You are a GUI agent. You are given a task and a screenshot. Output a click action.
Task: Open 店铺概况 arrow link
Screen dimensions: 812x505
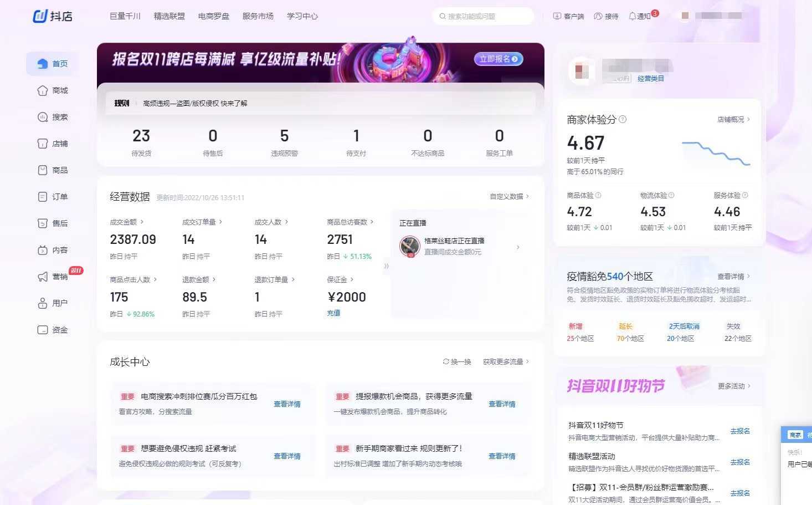click(x=733, y=119)
